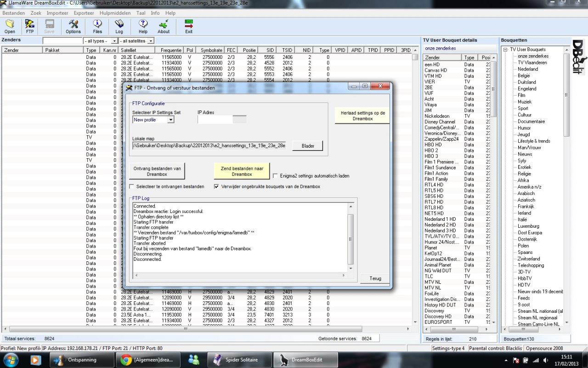Screen dimensions: 588x368
Task: Click 'Herlaad settings op de Dreambox' button
Action: [362, 115]
